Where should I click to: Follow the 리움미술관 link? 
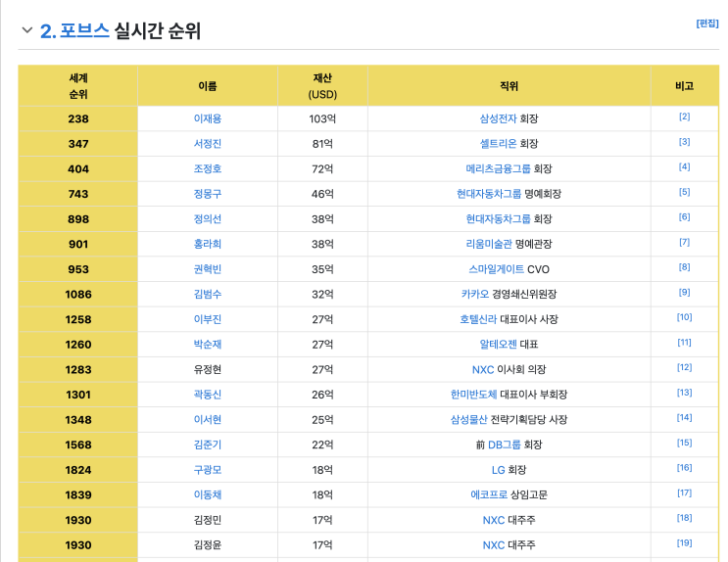[x=489, y=244]
